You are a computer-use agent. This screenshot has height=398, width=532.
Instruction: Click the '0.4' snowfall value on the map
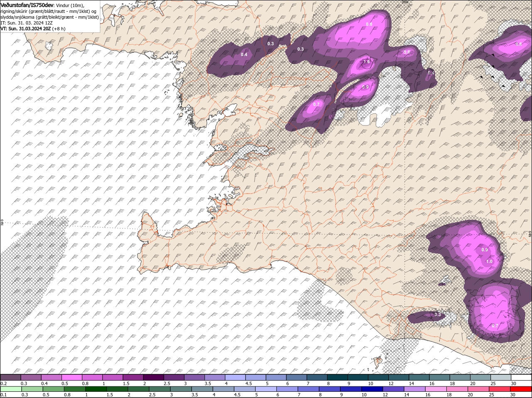tap(244, 54)
